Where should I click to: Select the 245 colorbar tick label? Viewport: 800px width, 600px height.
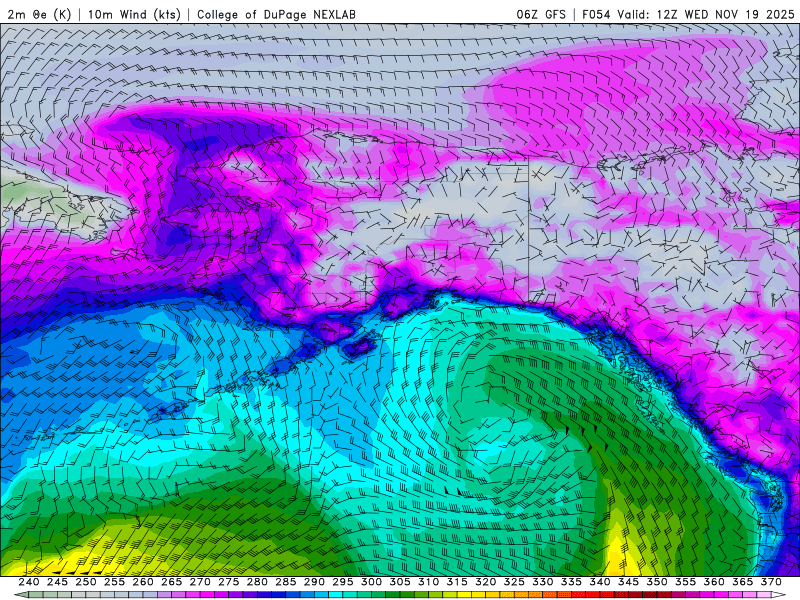57,582
